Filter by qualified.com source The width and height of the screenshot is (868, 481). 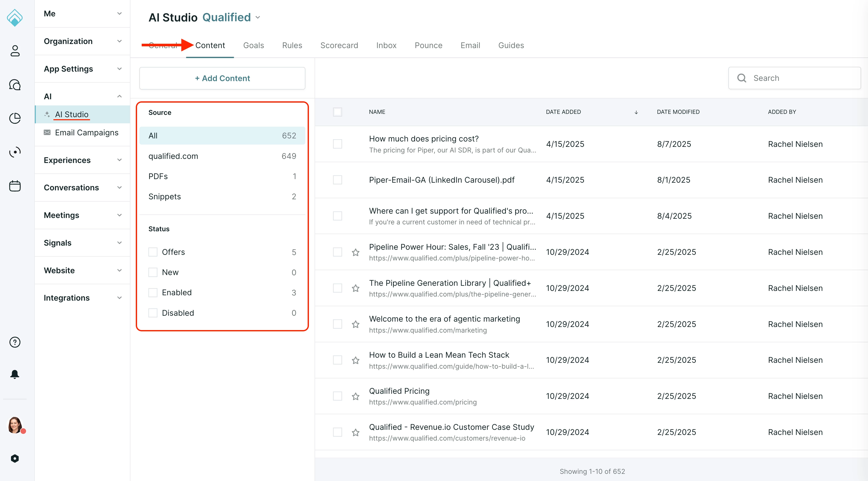[222, 156]
